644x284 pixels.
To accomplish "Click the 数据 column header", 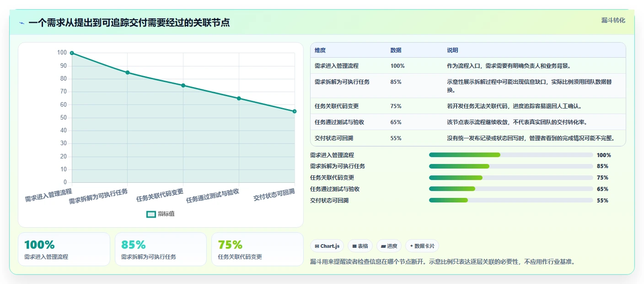I will point(396,50).
